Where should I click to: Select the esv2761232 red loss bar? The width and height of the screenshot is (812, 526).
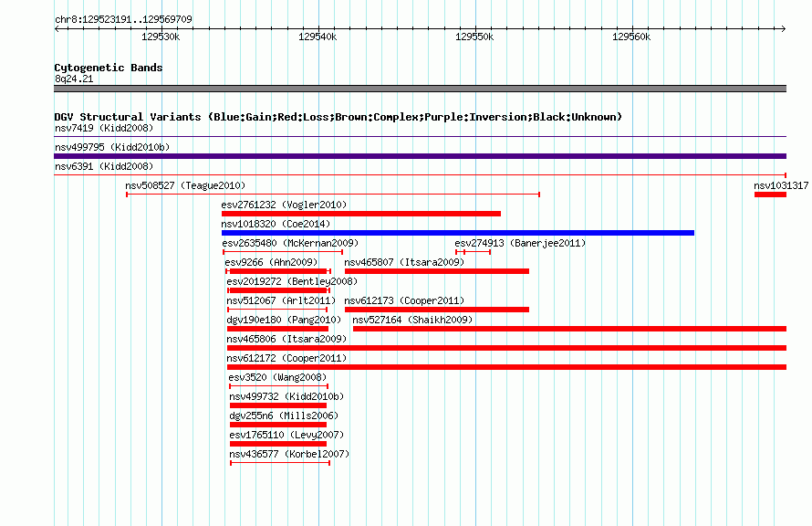click(x=361, y=214)
